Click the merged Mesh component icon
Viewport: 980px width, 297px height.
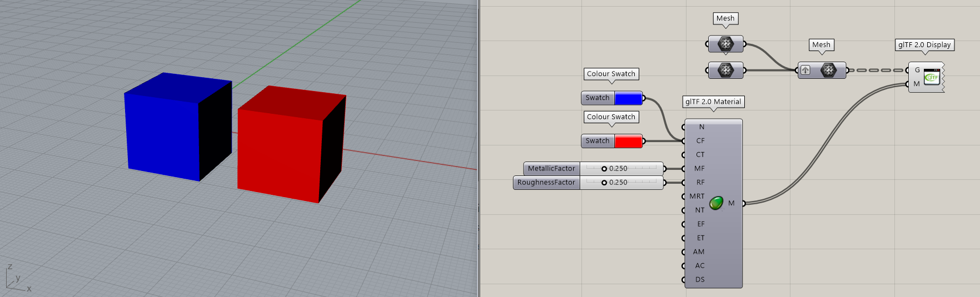pos(828,70)
